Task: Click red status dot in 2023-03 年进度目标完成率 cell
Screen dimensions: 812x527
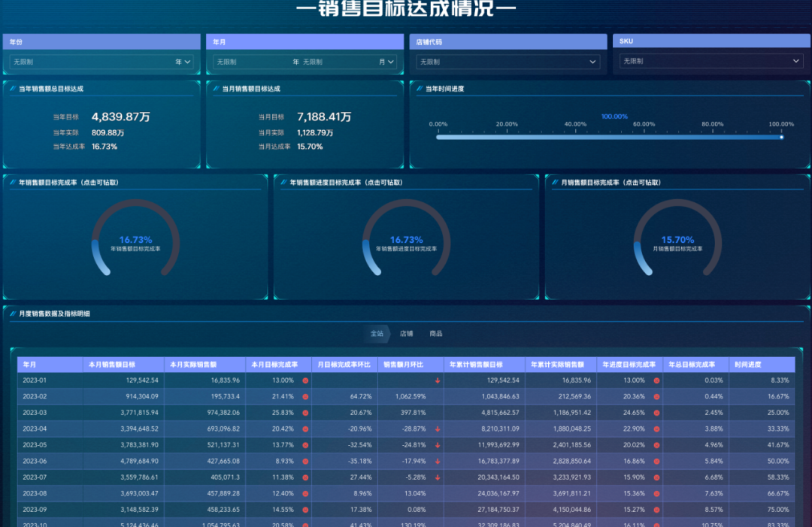Action: click(656, 413)
